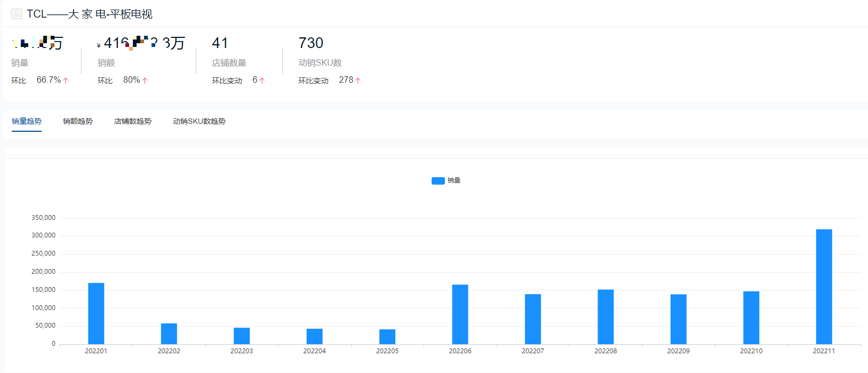Click the 202201 sales bar
This screenshot has width=868, height=373.
pyautogui.click(x=96, y=313)
